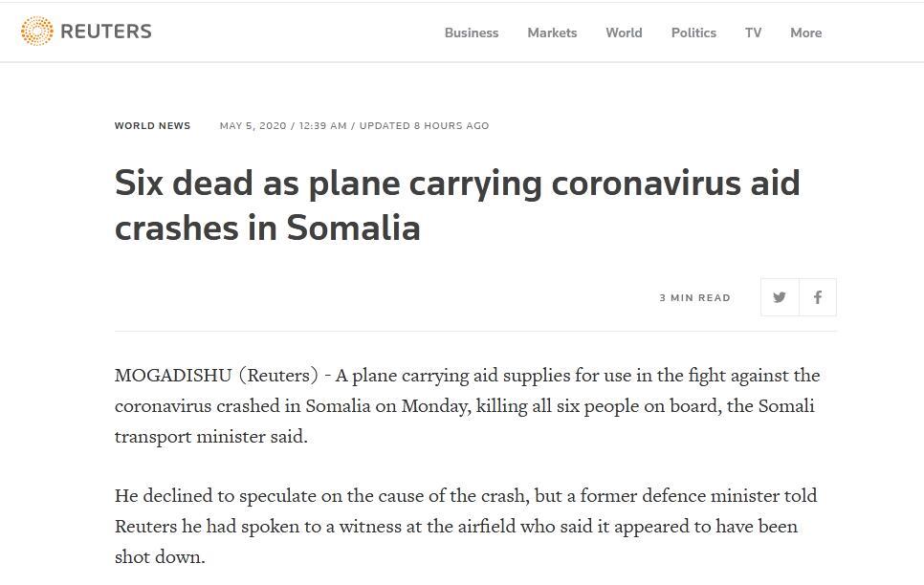Image resolution: width=924 pixels, height=585 pixels.
Task: Click the May 5, 2020 timestamp
Action: tap(253, 125)
